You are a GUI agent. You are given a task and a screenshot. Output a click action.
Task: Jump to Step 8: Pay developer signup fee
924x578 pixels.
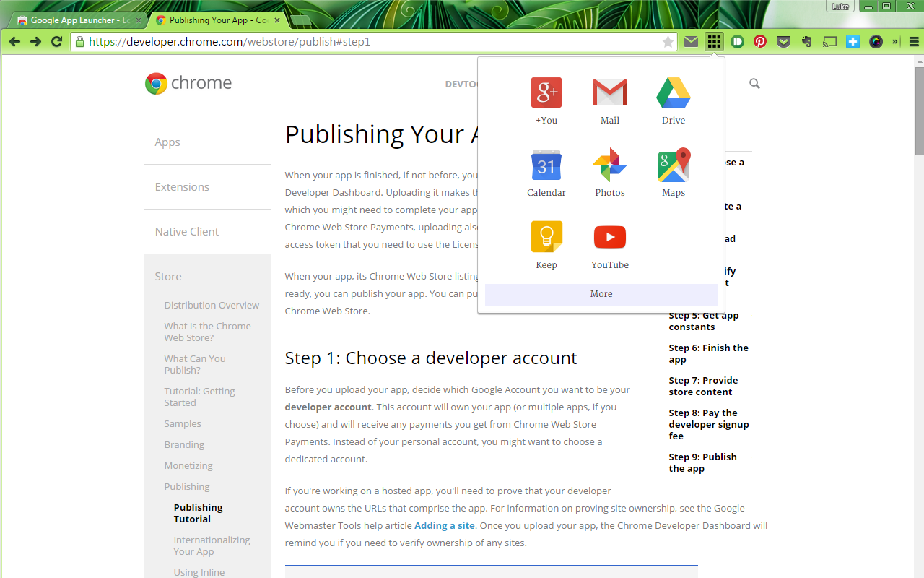point(709,424)
